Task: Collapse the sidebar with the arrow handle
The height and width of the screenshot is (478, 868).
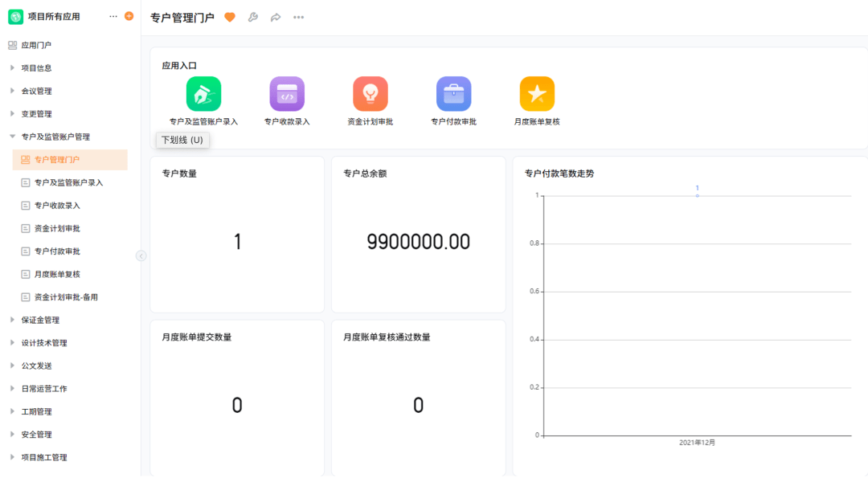Action: [141, 255]
